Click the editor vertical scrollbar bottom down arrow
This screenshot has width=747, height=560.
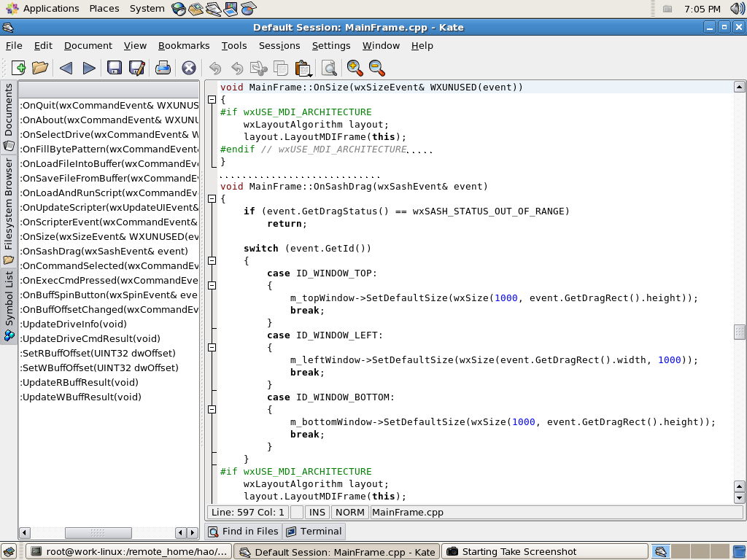(x=739, y=498)
